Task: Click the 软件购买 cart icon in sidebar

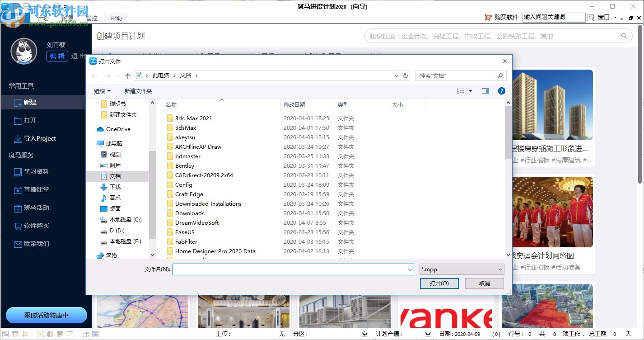Action: point(18,226)
